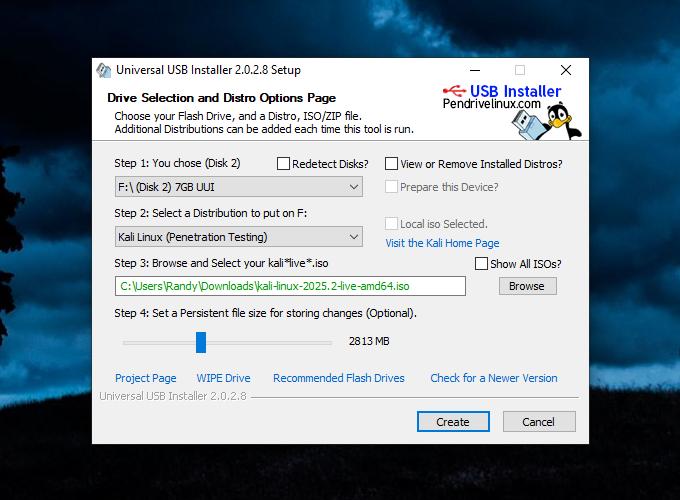Click the kali ISO file path field

coord(290,286)
